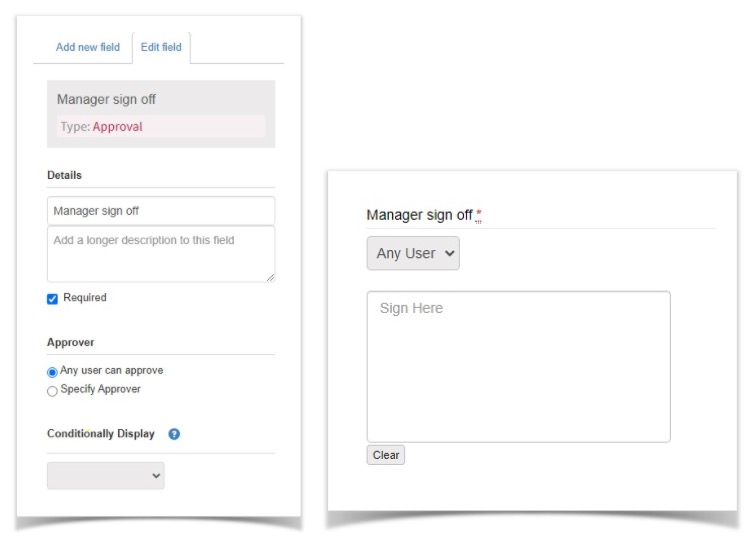Select the Any user can approve option
The height and width of the screenshot is (549, 753).
click(x=53, y=371)
